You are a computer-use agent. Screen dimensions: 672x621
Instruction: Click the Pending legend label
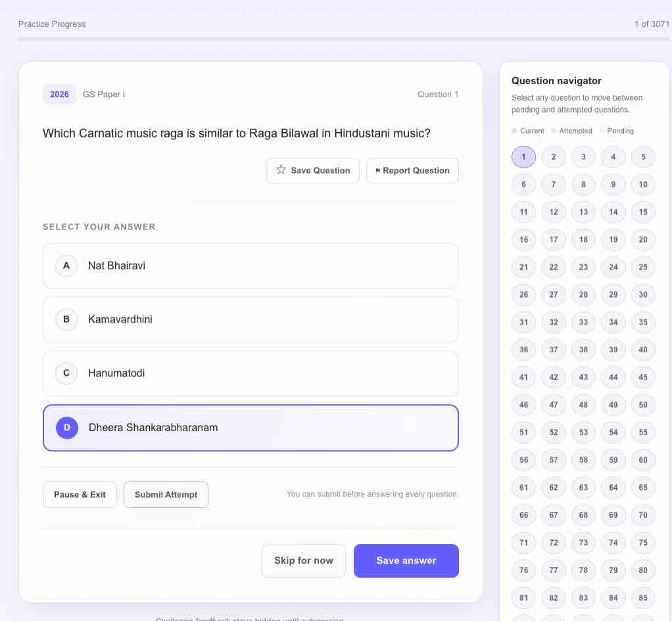[620, 131]
